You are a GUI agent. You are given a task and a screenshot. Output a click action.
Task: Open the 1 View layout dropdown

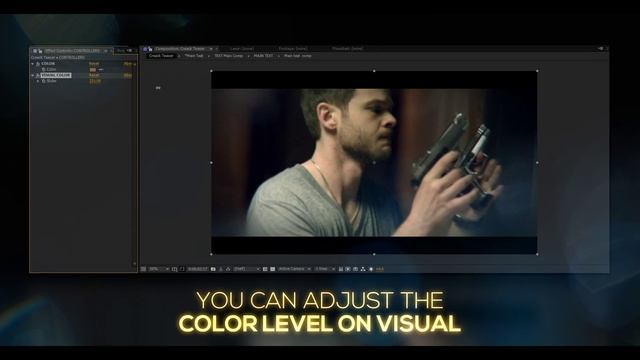coord(325,269)
